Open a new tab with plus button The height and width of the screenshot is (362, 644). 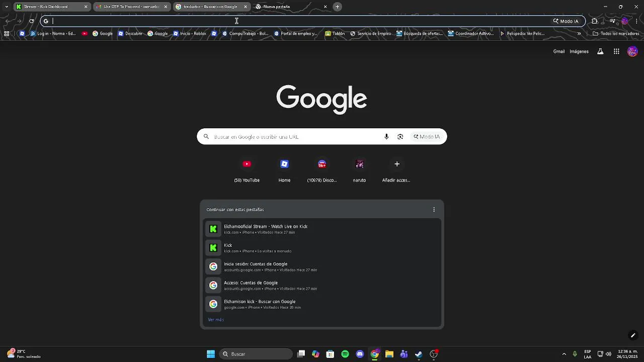[338, 7]
